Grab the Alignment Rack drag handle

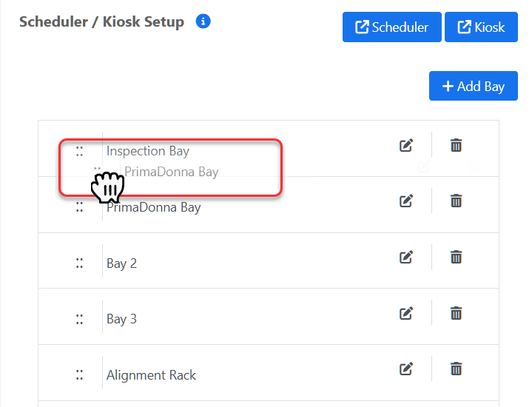[x=79, y=375]
